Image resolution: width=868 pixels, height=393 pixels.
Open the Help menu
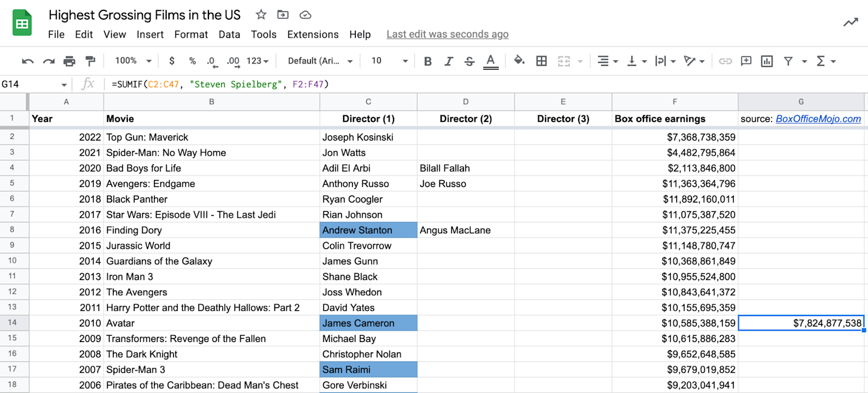click(360, 35)
